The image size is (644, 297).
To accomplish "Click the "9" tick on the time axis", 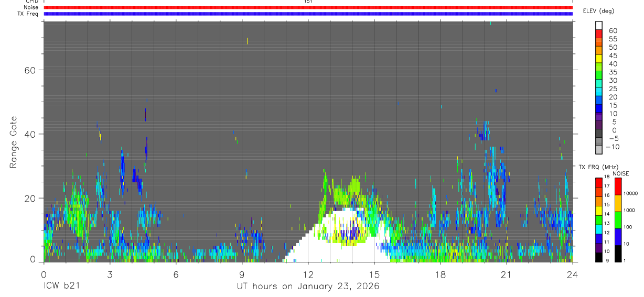I will 242,274.
